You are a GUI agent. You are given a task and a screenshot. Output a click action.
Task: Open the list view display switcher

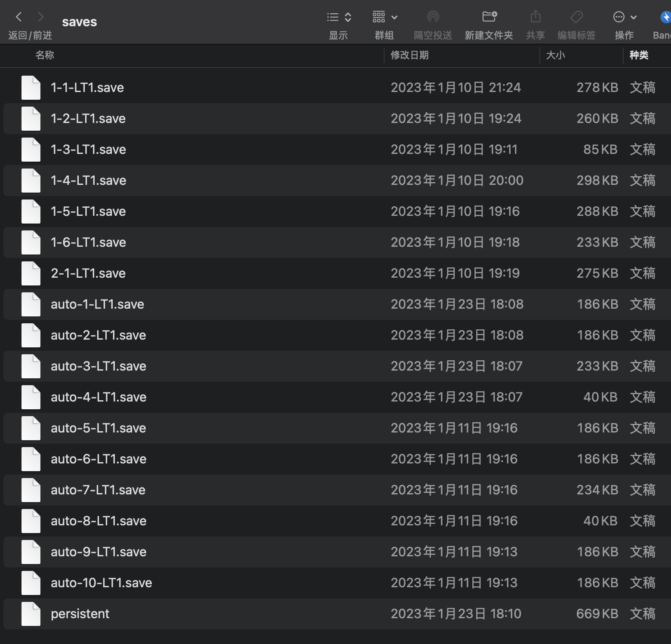click(339, 17)
